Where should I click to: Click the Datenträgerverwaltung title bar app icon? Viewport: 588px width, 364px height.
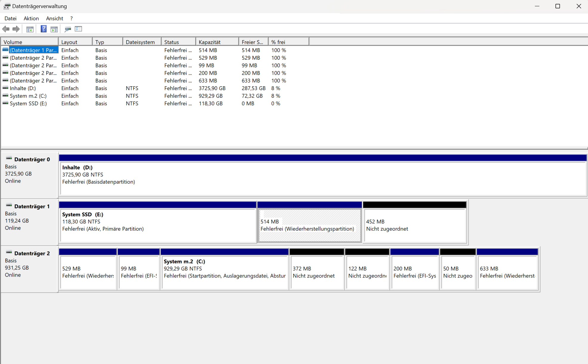click(x=7, y=6)
